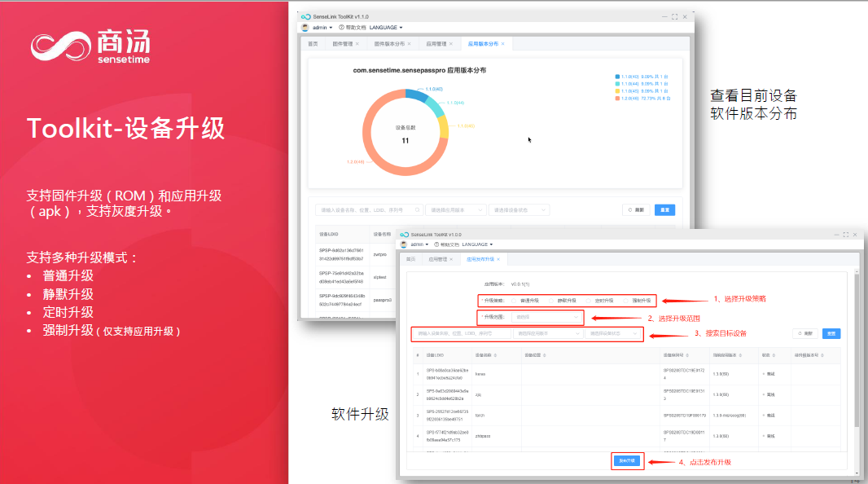Viewport: 868px width, 484px height.
Task: Open the LANGUAGE dropdown in the v1.0.0 window
Action: click(477, 244)
